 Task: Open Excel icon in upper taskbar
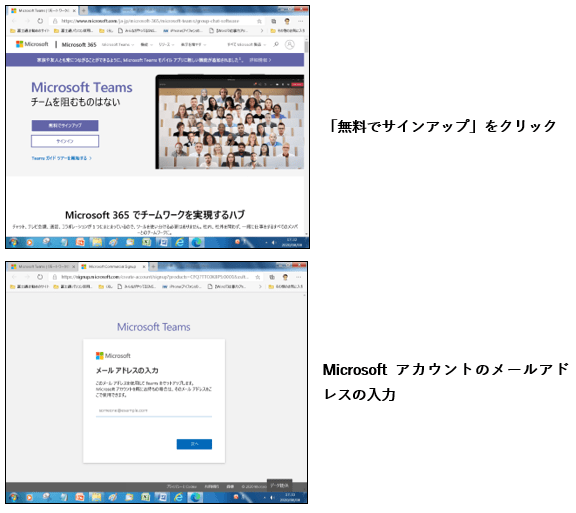146,242
